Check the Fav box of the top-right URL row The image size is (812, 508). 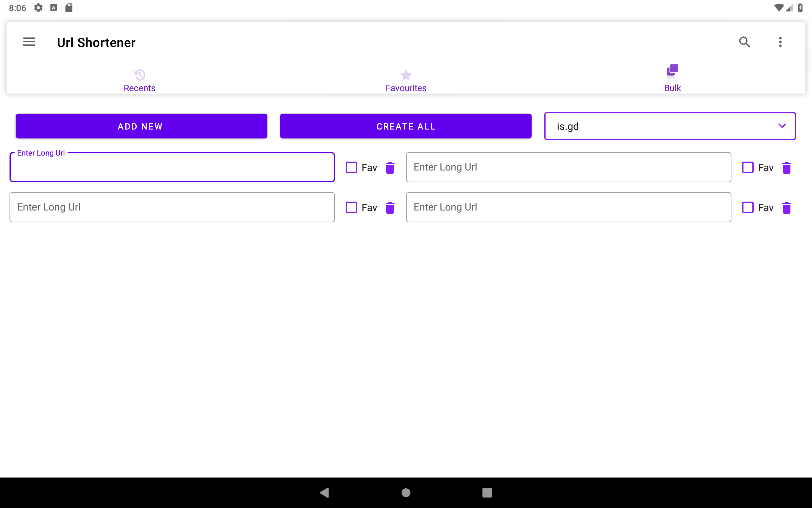pos(748,167)
